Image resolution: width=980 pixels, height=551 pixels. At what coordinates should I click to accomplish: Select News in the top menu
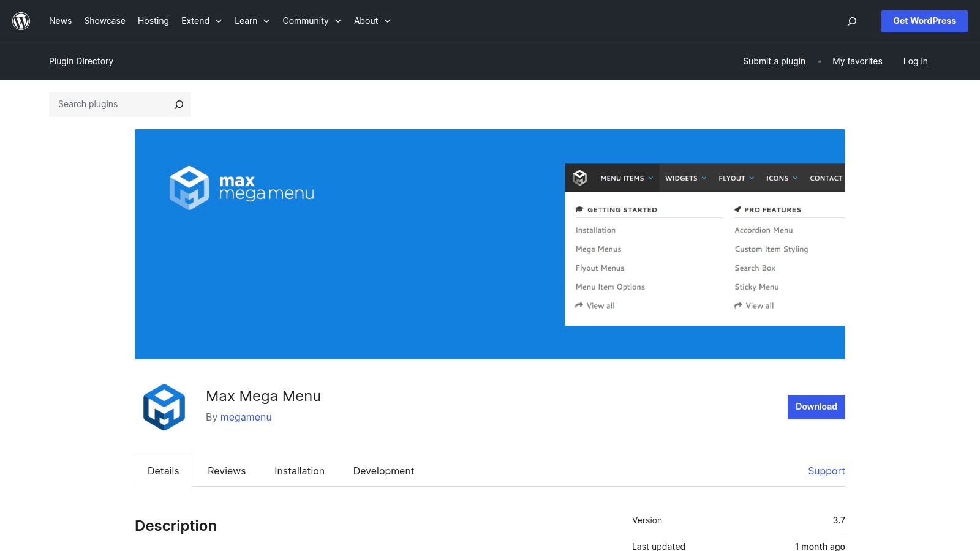[x=60, y=20]
